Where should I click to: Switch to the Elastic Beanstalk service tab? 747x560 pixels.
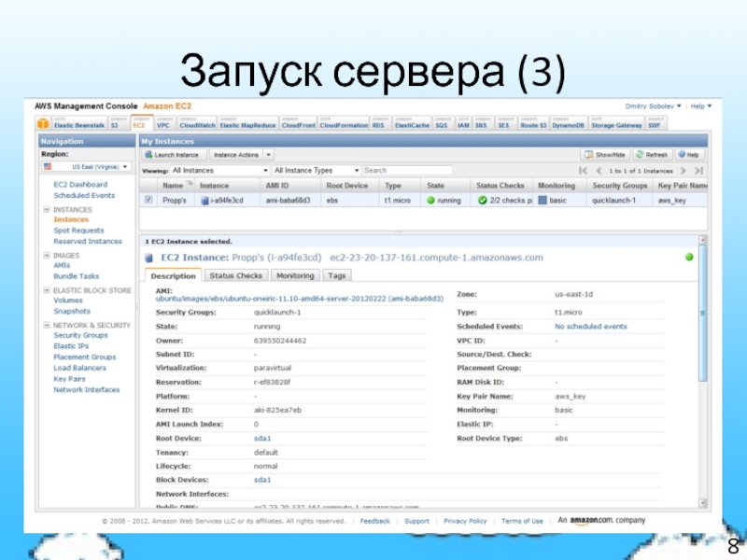pos(78,123)
